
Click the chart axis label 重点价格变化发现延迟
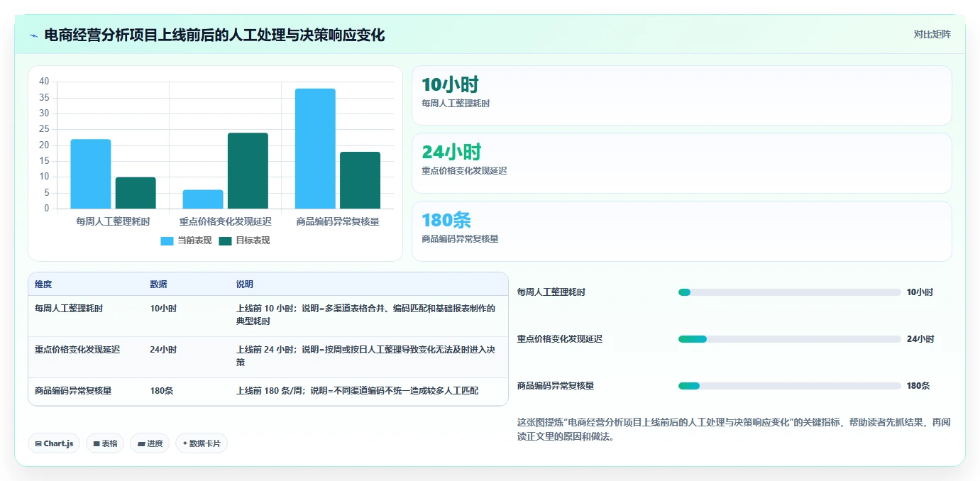pyautogui.click(x=226, y=221)
